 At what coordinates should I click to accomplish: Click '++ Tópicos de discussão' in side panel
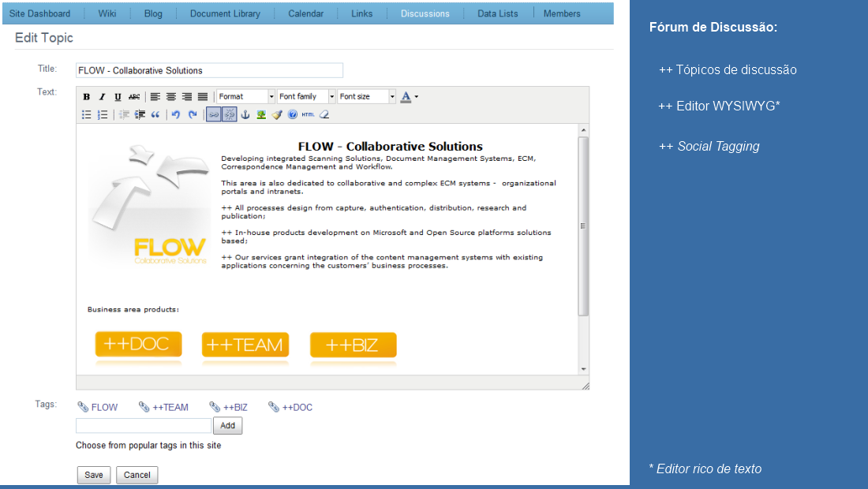click(728, 69)
